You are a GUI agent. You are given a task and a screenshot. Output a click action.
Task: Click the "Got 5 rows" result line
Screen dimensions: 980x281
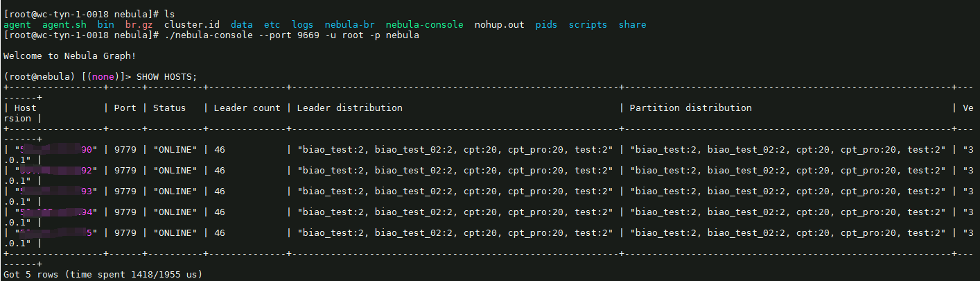point(103,275)
